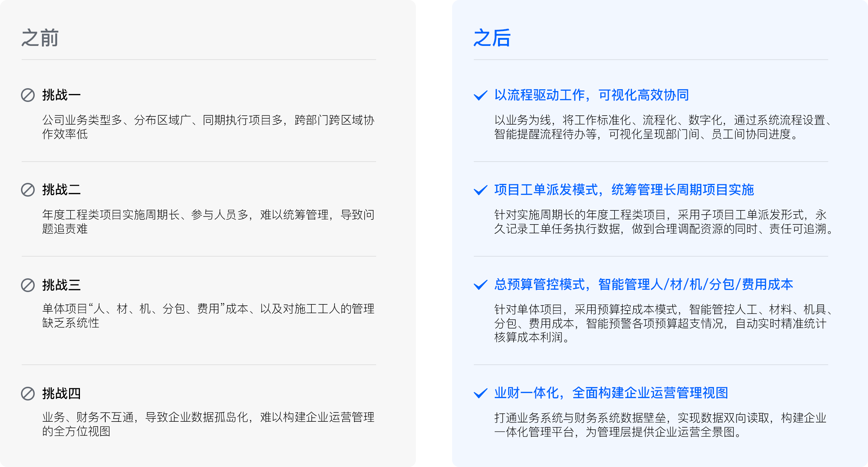This screenshot has height=467, width=868.
Task: Click the prohibited icon beside 挑战四
Action: tap(28, 394)
